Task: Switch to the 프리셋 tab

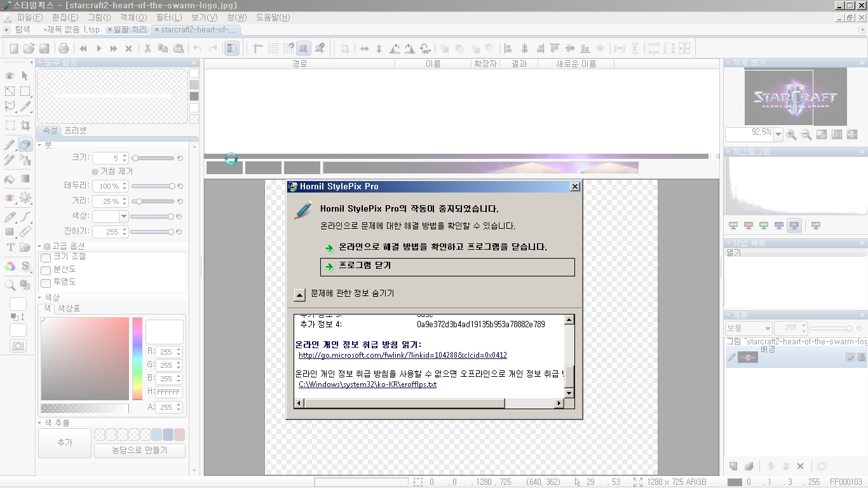Action: pyautogui.click(x=76, y=130)
